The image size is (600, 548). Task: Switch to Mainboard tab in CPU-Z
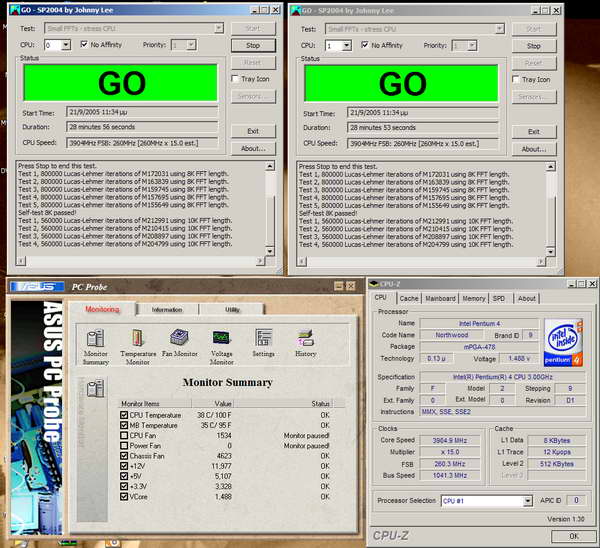(440, 298)
